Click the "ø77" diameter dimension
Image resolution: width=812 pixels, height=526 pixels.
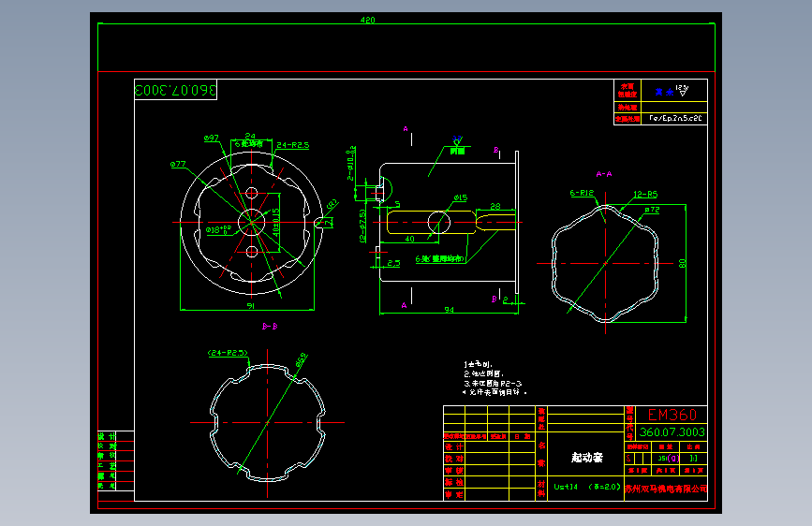pyautogui.click(x=178, y=164)
